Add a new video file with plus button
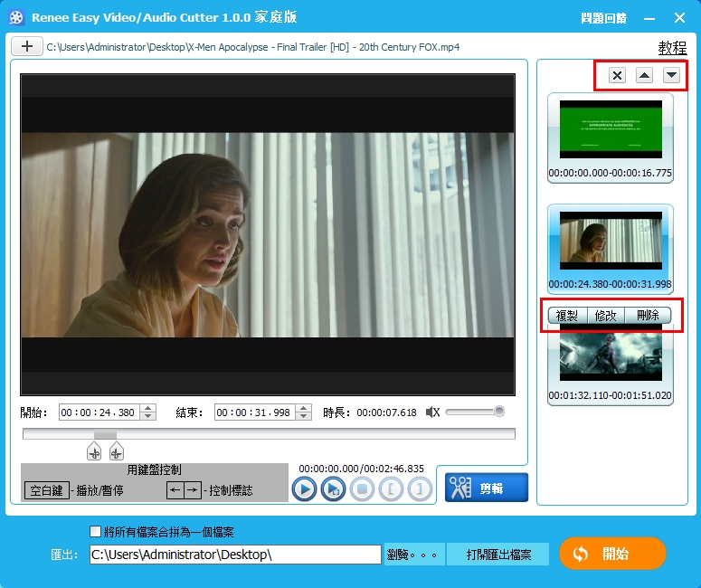Screen dimensions: 701x588 27,46
